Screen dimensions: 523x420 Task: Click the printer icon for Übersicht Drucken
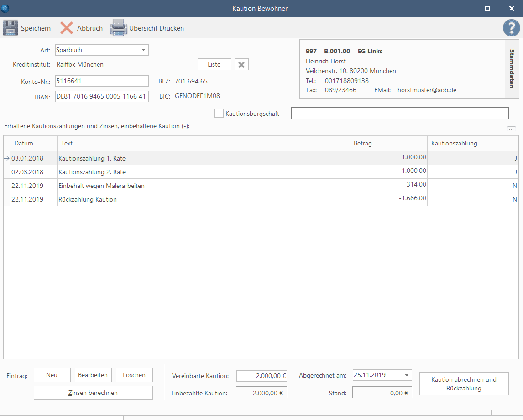click(119, 28)
